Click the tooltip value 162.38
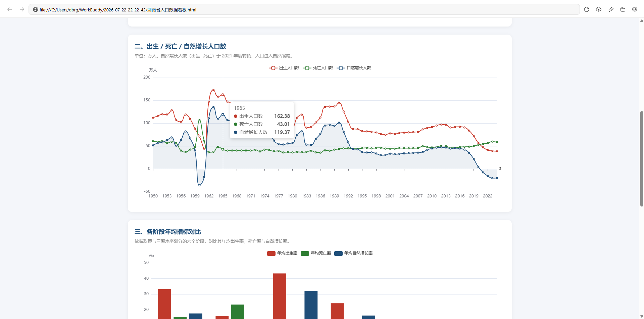 pyautogui.click(x=282, y=116)
